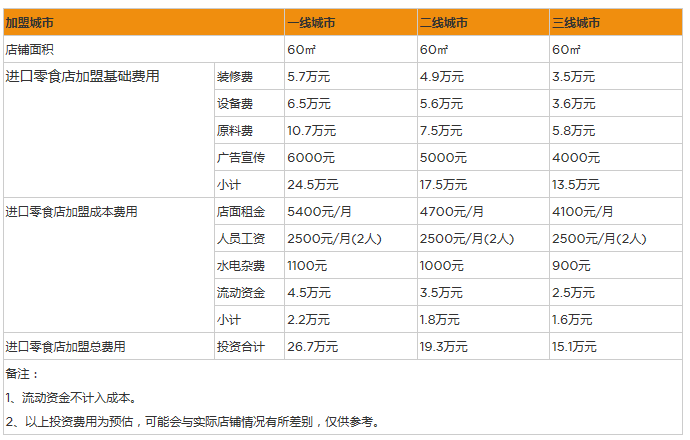
Task: Click the 店铺面积 row label
Action: [x=29, y=49]
